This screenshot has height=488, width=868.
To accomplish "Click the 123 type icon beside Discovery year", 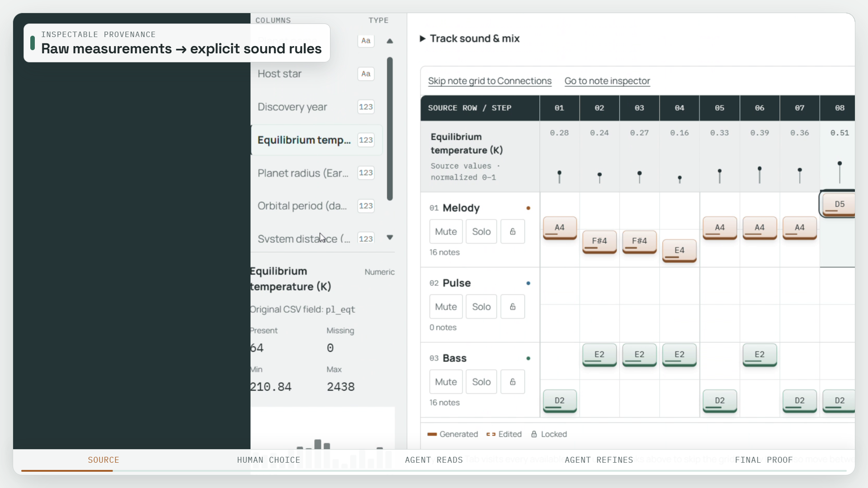I will pos(366,107).
